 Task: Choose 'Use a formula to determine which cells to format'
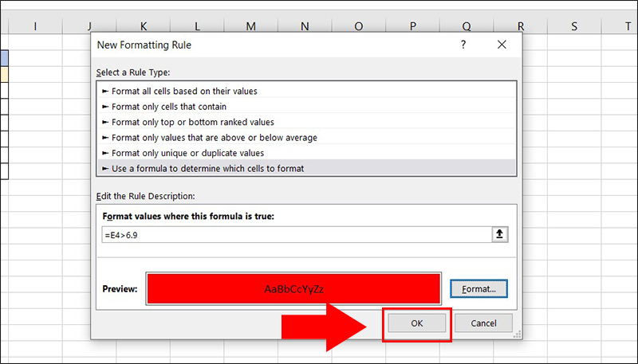pyautogui.click(x=306, y=168)
